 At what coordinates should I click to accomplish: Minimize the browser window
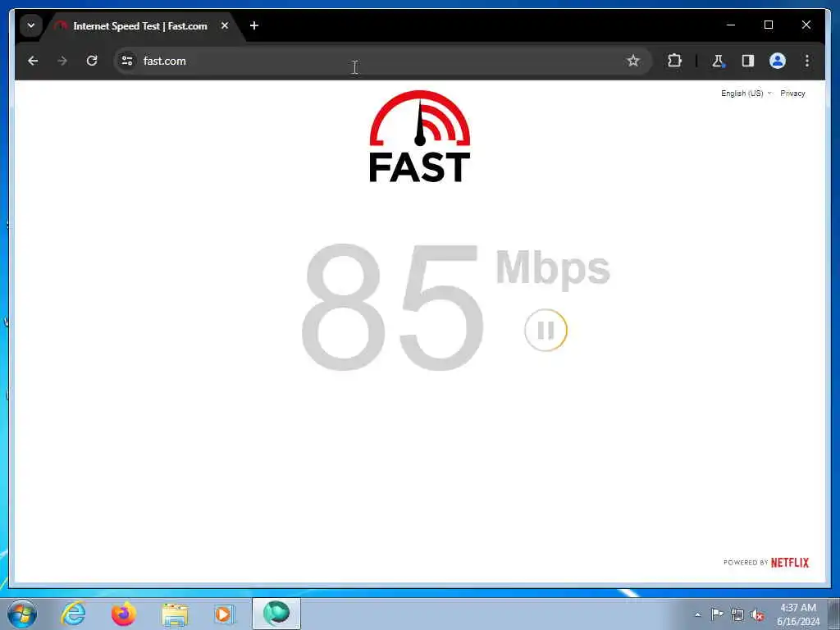[x=731, y=25]
